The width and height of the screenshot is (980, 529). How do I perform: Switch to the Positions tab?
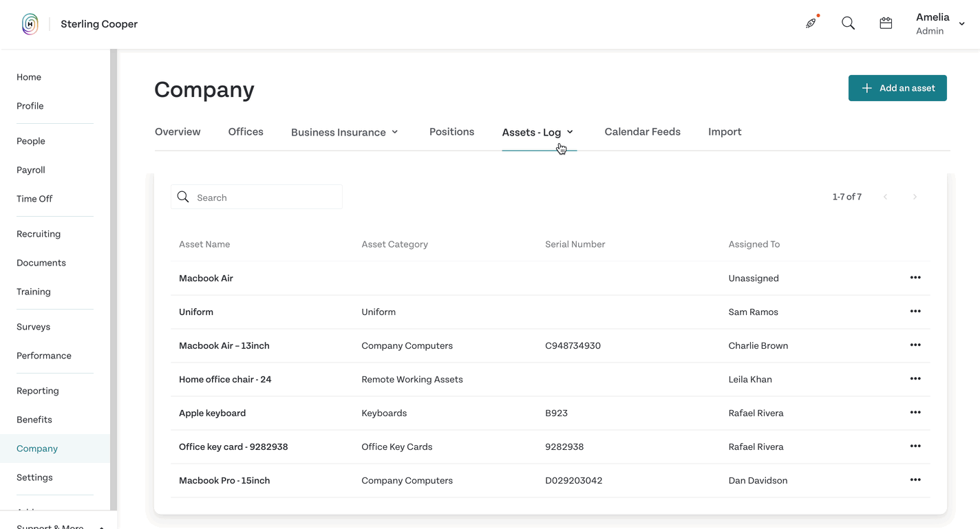tap(451, 132)
